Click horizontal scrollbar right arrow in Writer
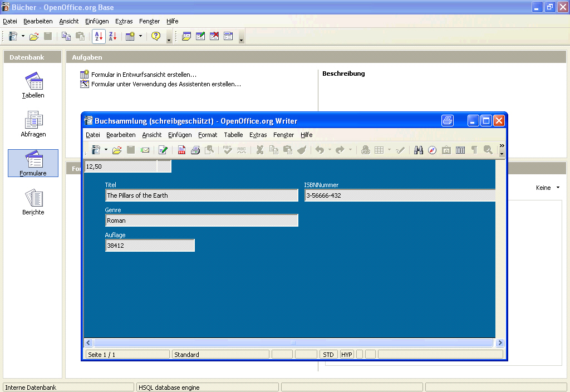Image resolution: width=570 pixels, height=392 pixels. [x=500, y=342]
